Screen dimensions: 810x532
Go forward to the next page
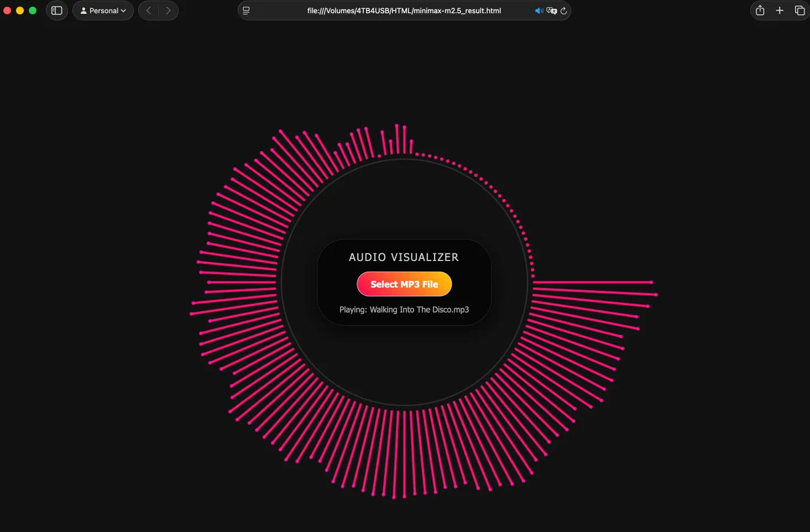(168, 11)
